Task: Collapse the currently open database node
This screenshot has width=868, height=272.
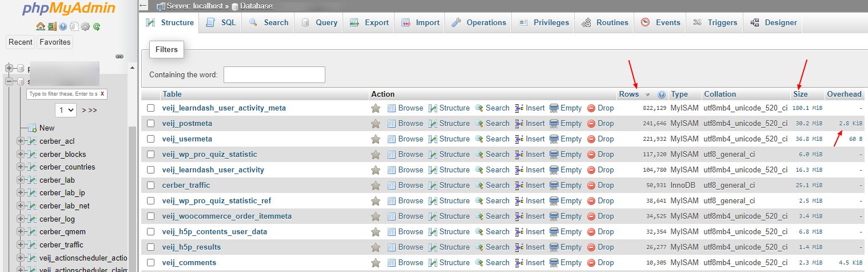Action: tap(9, 81)
